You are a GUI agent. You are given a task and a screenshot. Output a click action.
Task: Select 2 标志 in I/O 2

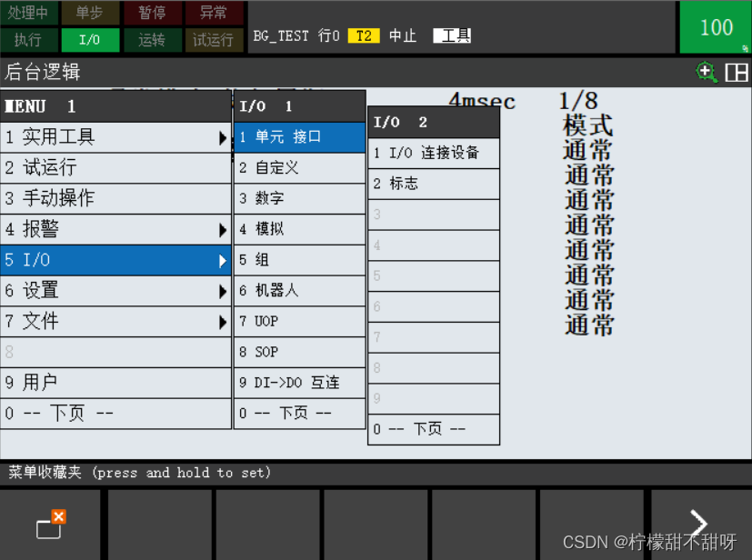434,185
